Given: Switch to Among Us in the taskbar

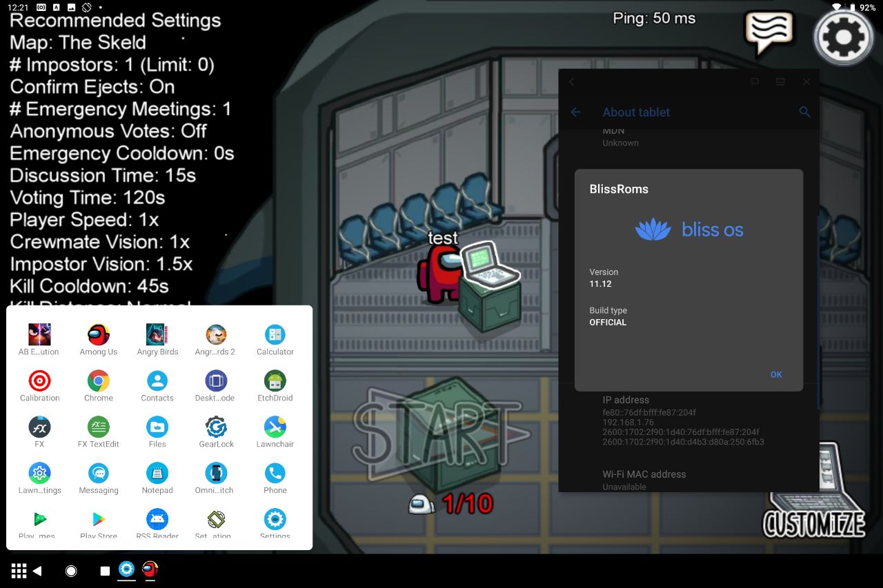Looking at the screenshot, I should [x=150, y=569].
